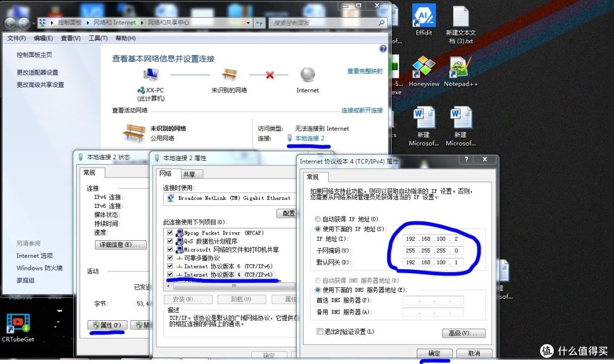This screenshot has width=614, height=364.
Task: Click 确定 in the IPv4 properties dialog
Action: tap(434, 353)
